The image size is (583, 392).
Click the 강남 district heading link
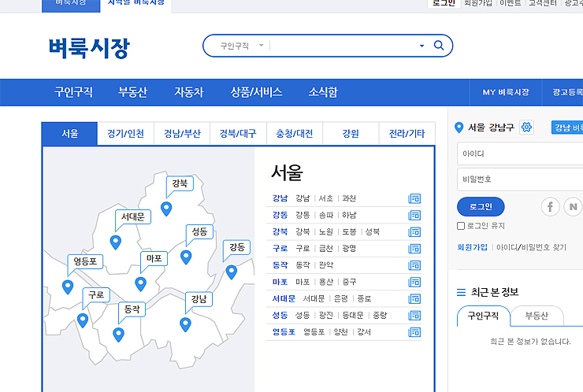coord(280,198)
